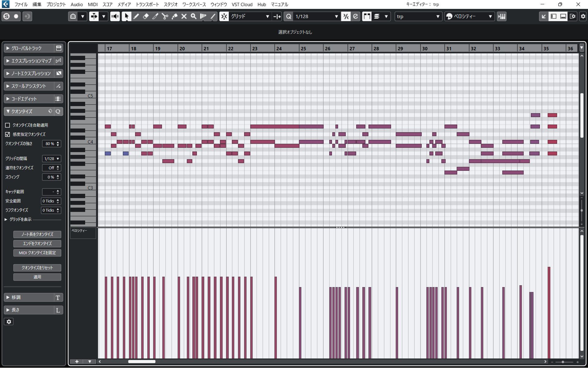Uncheck the sensitivity quantize checkbox
This screenshot has width=588, height=368.
click(x=8, y=134)
